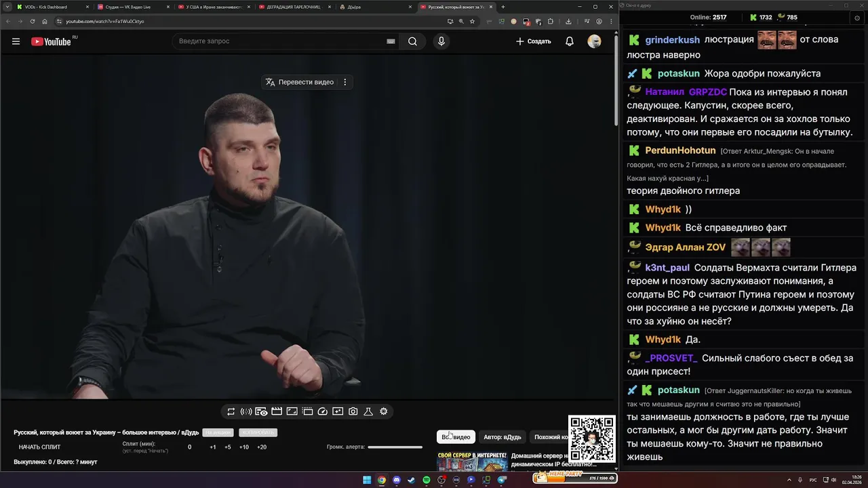Select the Автор: вДудь filter chip

point(502,437)
